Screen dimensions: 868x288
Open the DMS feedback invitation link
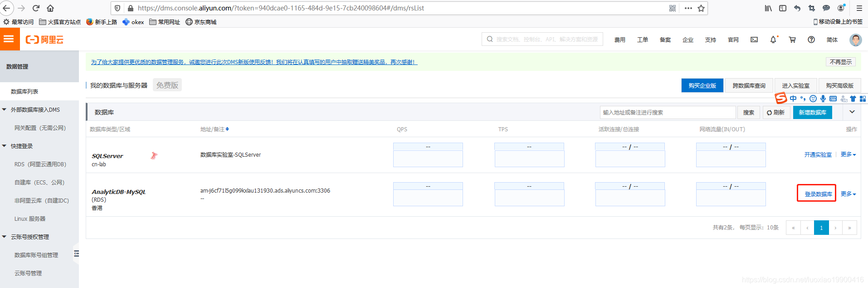pyautogui.click(x=254, y=62)
